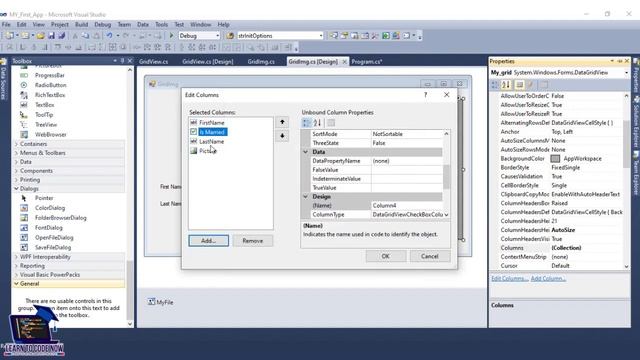Switch column properties to Categorized view
640x360 pixels.
click(307, 123)
